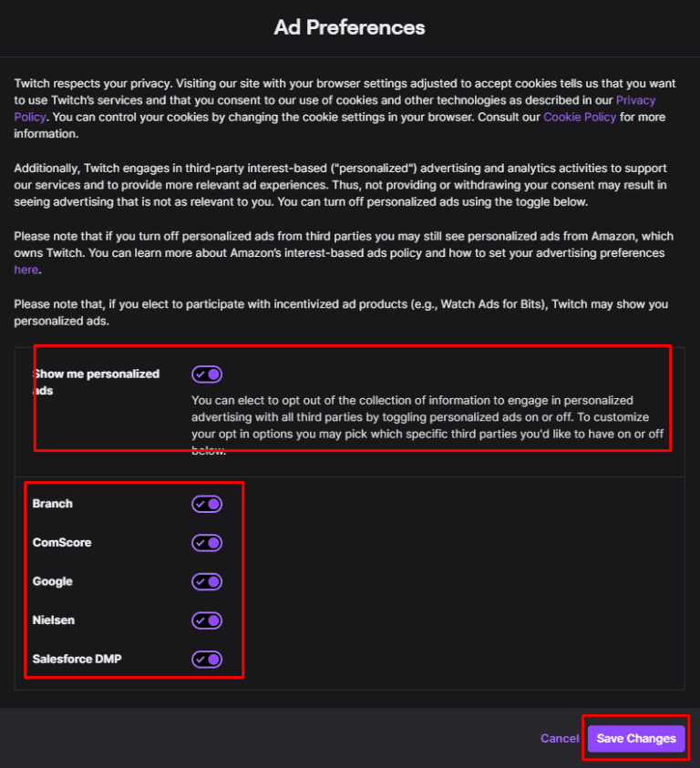The width and height of the screenshot is (700, 768).
Task: Click the checkmark inside the Google toggle
Action: 202,581
